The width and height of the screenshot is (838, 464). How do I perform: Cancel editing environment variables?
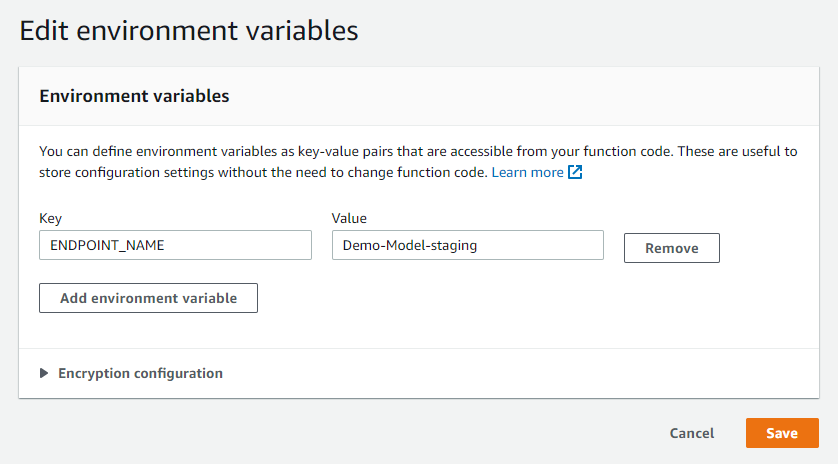click(692, 433)
